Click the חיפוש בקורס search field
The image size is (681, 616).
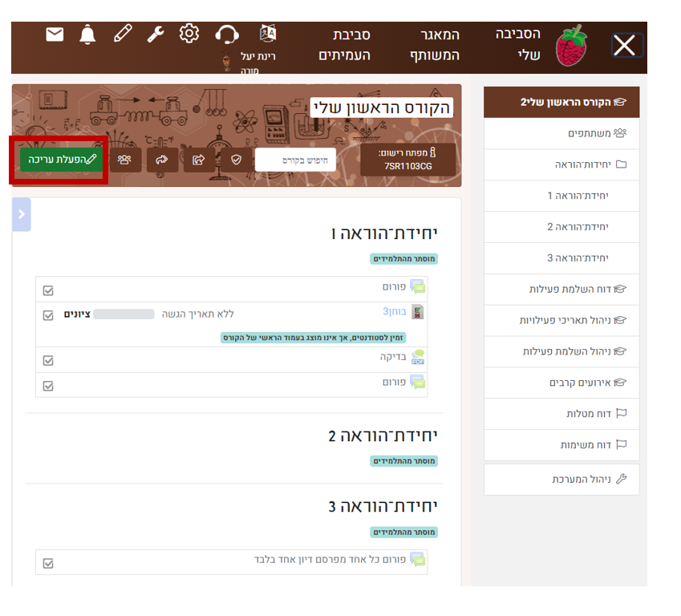[x=296, y=160]
